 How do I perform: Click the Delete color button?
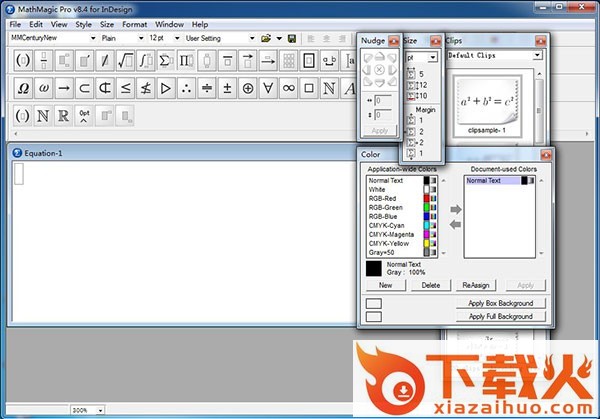pyautogui.click(x=431, y=285)
